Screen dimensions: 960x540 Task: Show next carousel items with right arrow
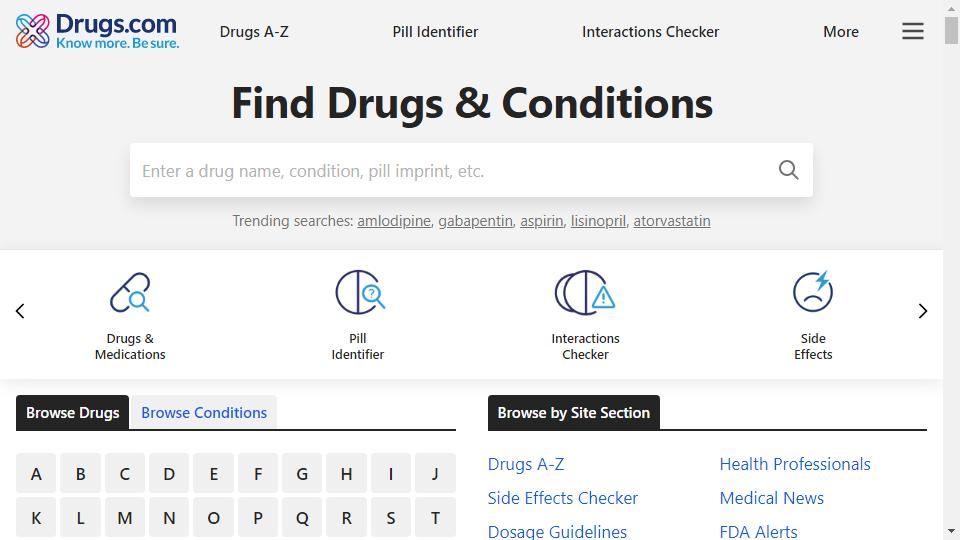point(923,311)
